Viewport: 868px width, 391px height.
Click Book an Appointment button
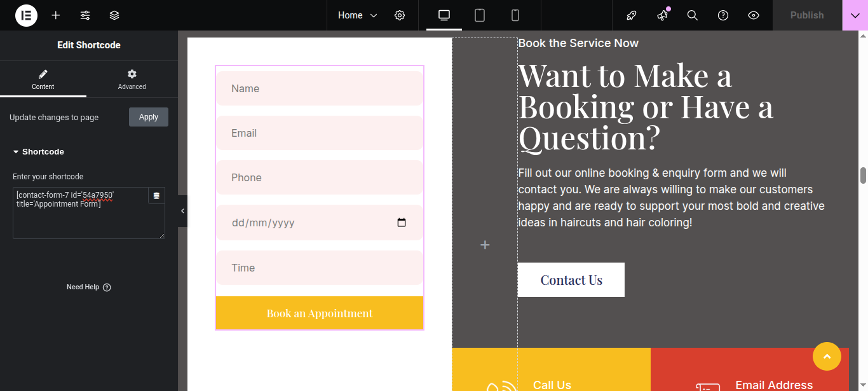(320, 313)
